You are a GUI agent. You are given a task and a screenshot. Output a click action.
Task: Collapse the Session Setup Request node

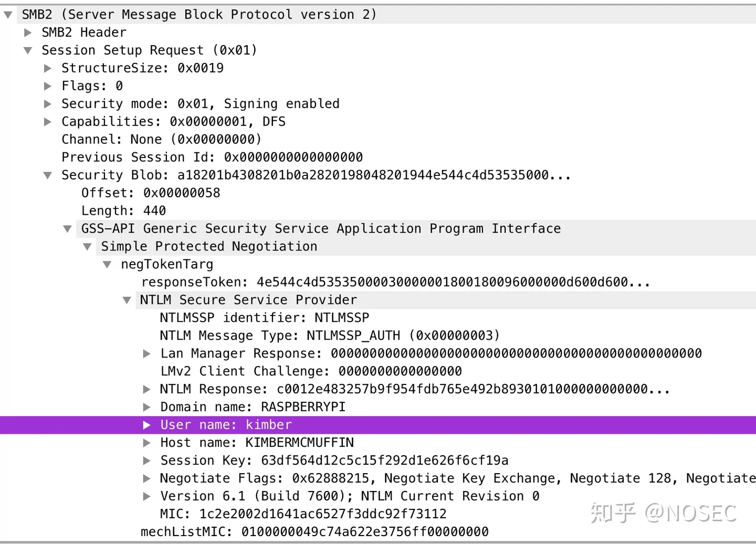click(28, 50)
